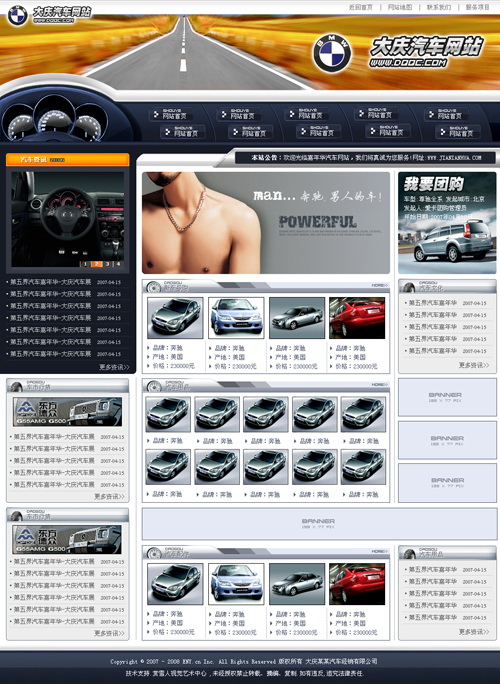
Task: Click the arrow icon of first navigation button
Action: click(x=155, y=115)
